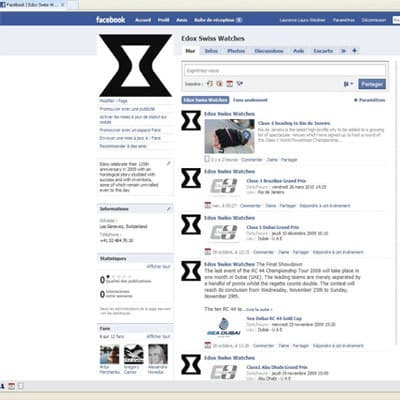Viewport: 400px width, 400px height.
Task: Click calendar icon under Brazilian Grand Prix post
Action: [x=208, y=205]
